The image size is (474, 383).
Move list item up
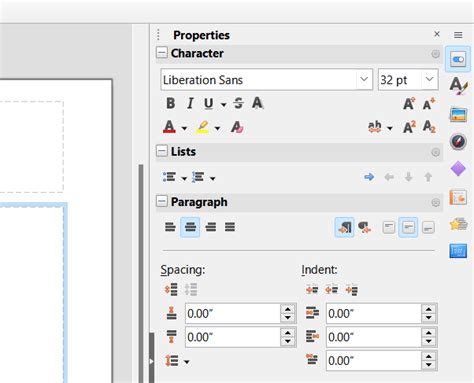point(428,177)
